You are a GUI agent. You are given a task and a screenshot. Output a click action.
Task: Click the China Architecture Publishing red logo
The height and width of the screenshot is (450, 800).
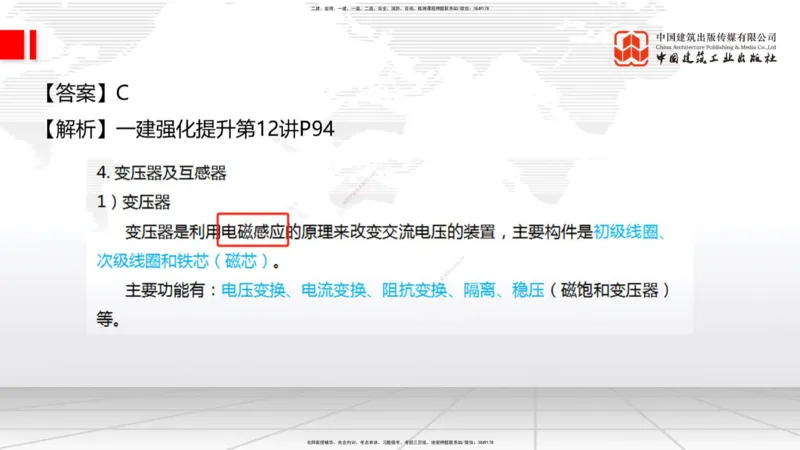coord(631,48)
